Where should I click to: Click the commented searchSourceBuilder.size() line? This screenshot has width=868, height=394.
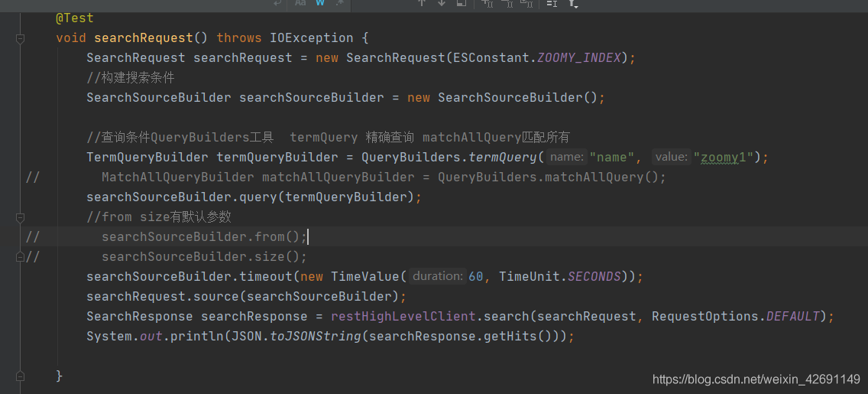(204, 256)
